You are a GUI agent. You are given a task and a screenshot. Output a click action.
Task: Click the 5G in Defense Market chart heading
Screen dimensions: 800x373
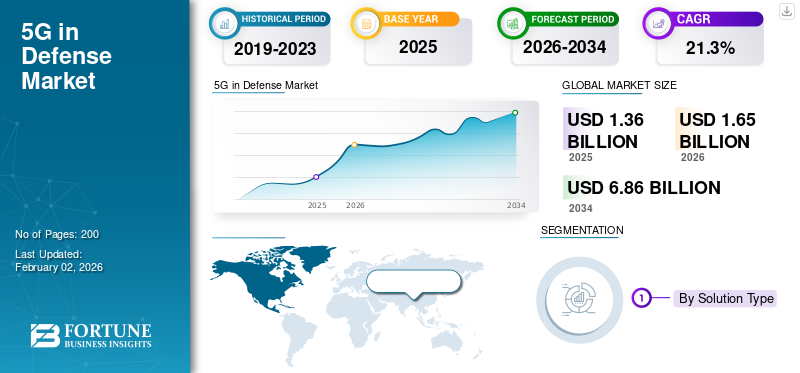point(266,85)
